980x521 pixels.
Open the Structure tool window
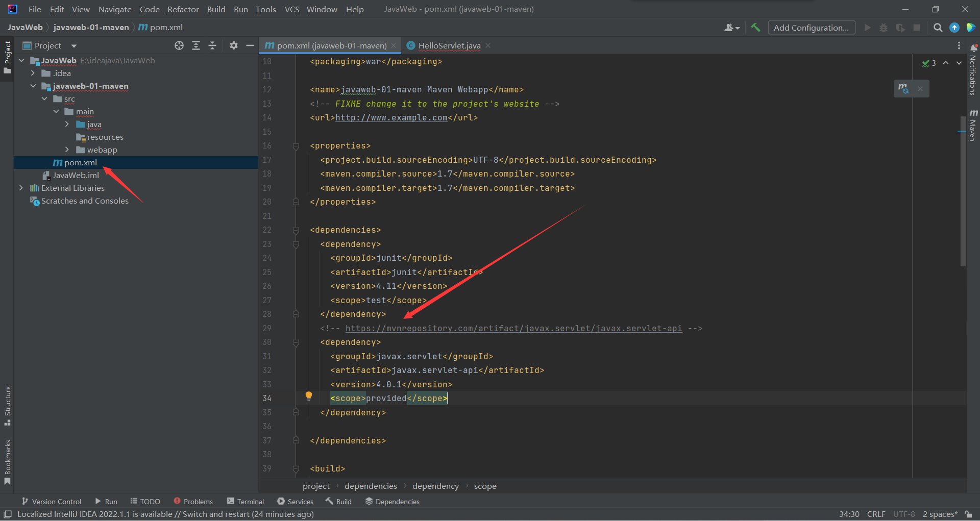[8, 406]
